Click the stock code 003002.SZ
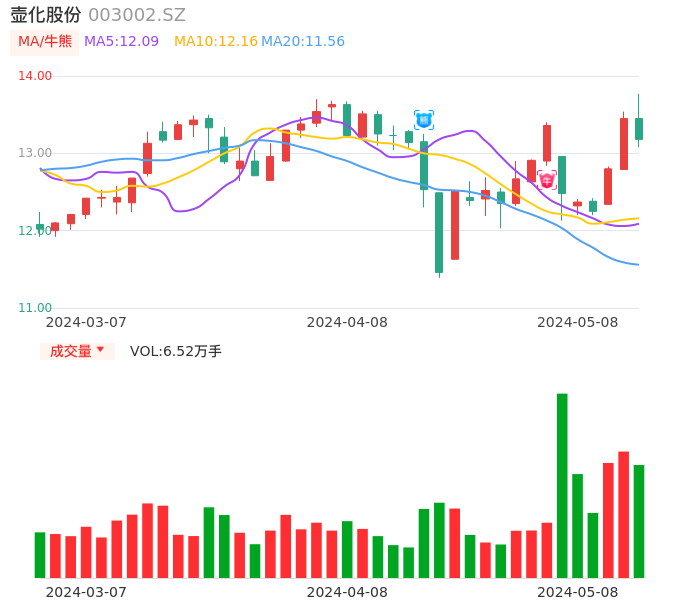Screen dimensions: 686x606 click(x=137, y=15)
